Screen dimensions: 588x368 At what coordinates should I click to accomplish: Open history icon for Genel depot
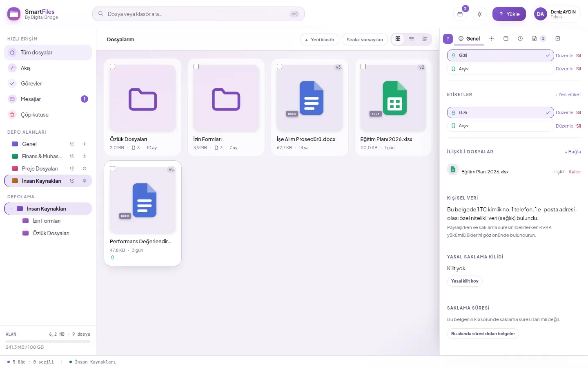(x=72, y=144)
